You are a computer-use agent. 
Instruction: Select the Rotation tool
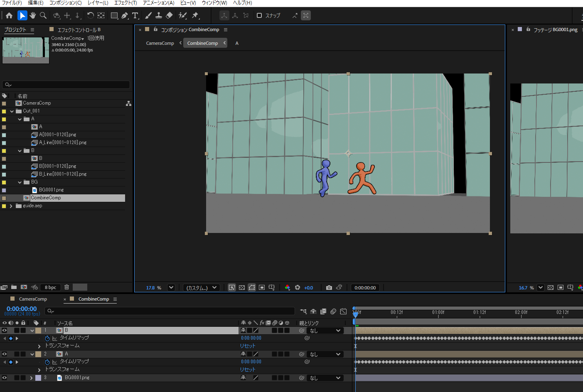pos(90,16)
